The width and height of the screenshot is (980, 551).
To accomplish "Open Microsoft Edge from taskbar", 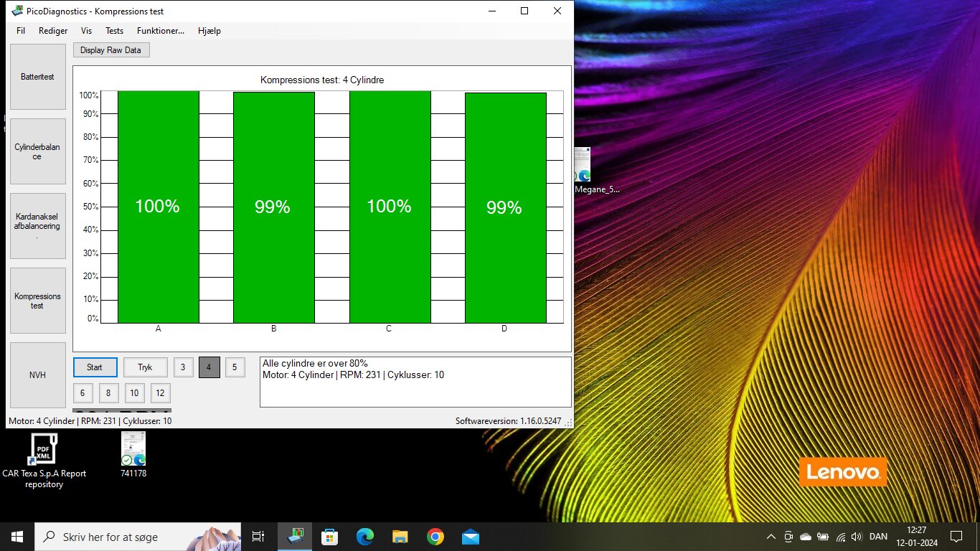I will 365,537.
